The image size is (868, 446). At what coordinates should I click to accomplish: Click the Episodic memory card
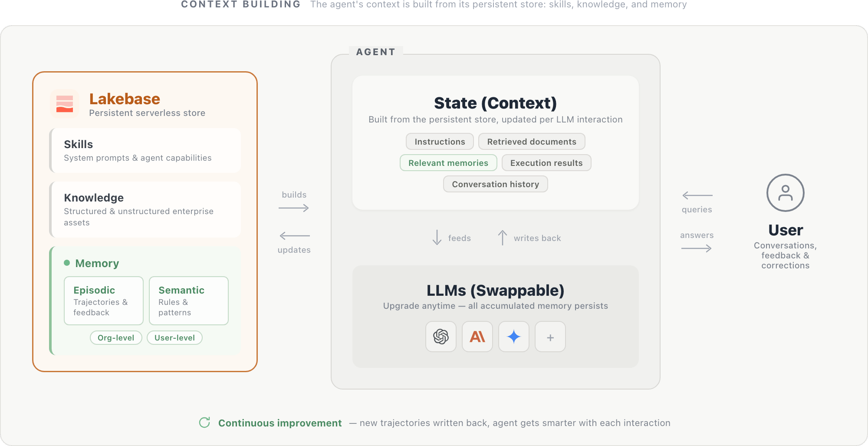coord(103,301)
